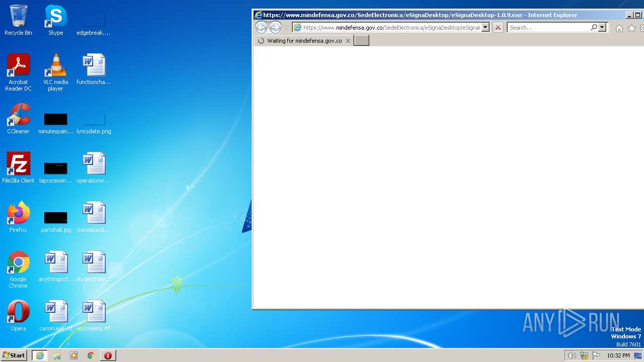Click the Internet Explorer Back button

(x=261, y=28)
